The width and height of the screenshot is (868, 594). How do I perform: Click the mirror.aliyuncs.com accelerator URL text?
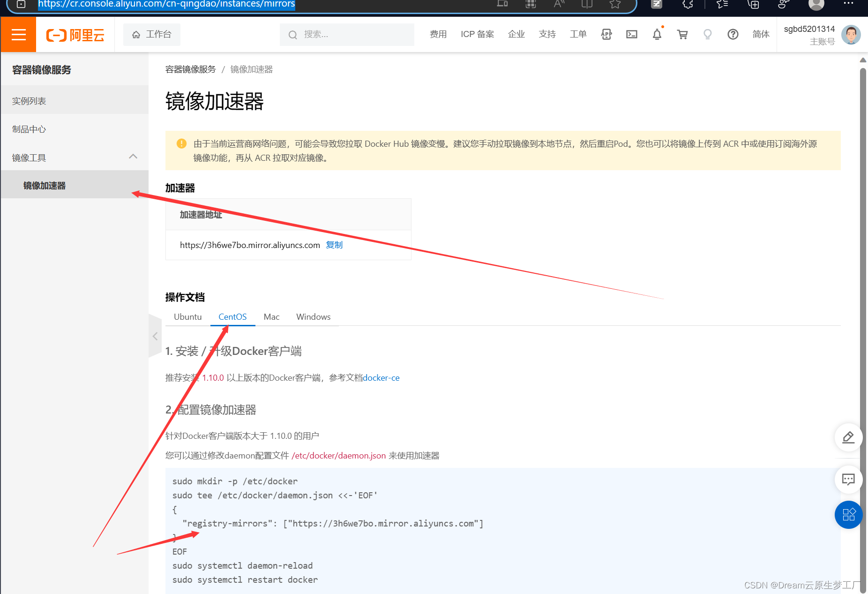click(250, 245)
